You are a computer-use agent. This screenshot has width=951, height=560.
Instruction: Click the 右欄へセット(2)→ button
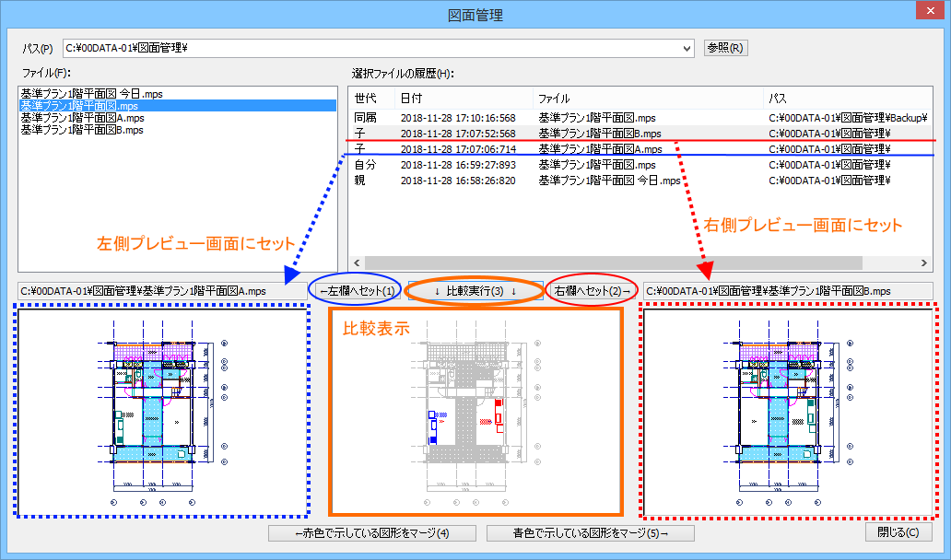[x=593, y=291]
